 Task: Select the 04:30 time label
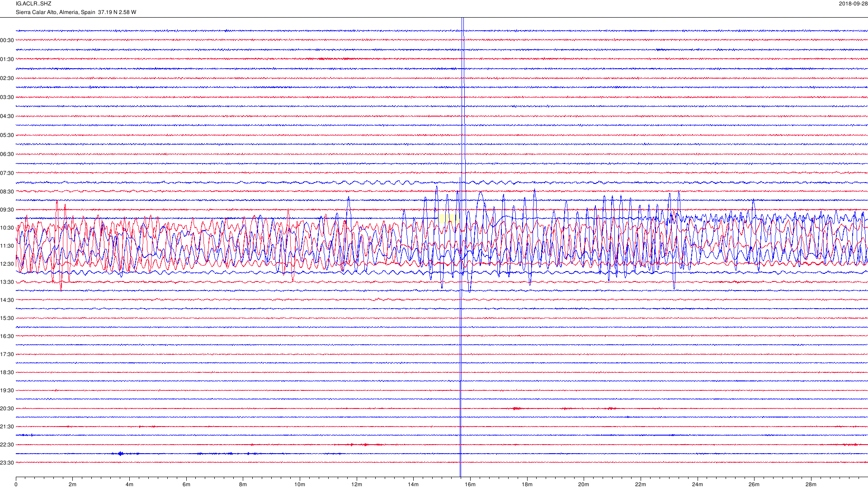pos(7,116)
